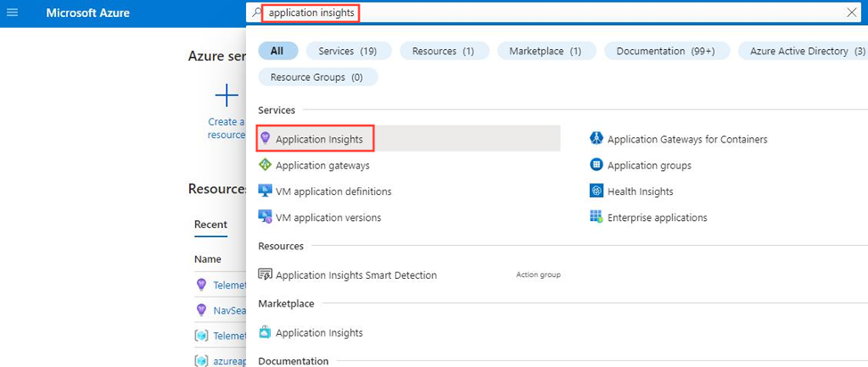Click the green Application gateways icon
The image size is (868, 367).
[266, 165]
